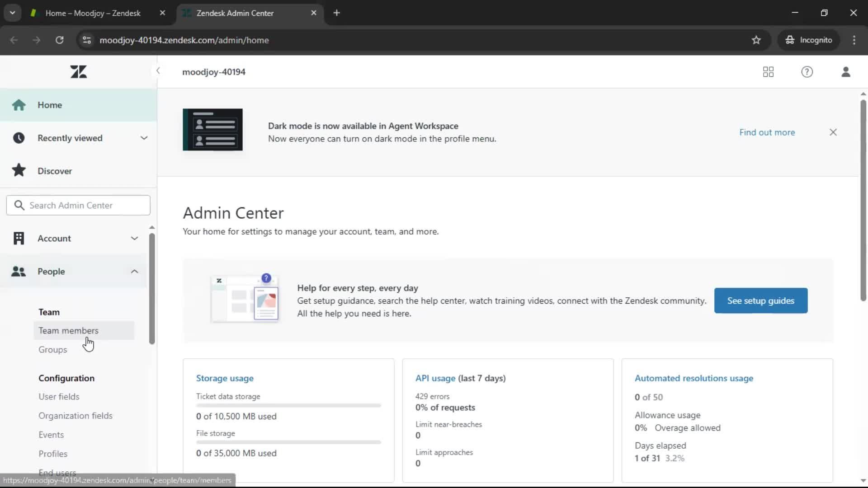Click '429 errors' text
Screen dimensions: 868x488
432,396
